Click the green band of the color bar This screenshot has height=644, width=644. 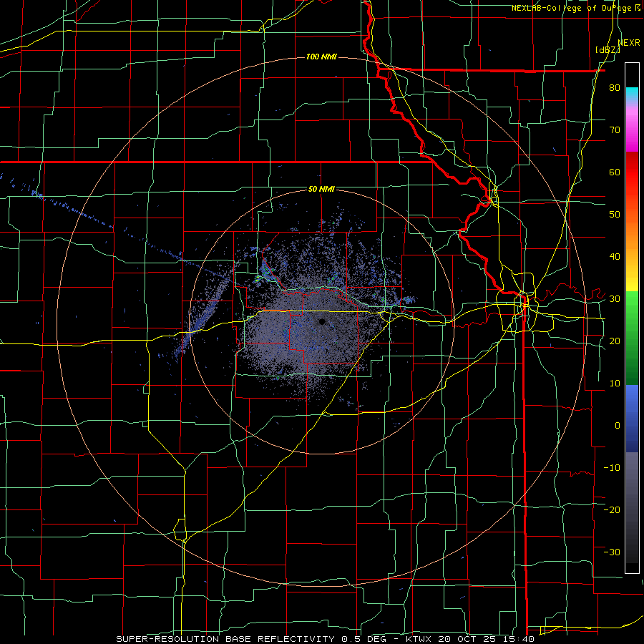632,338
